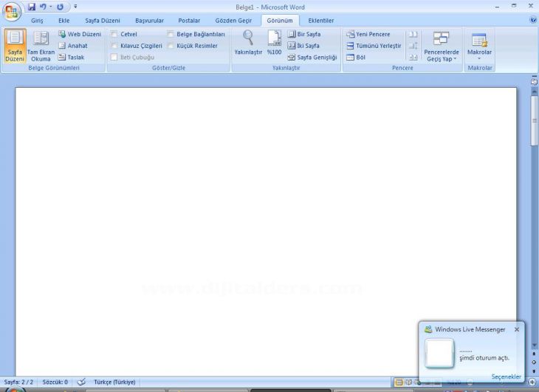
Task: Enable the Cetvel ruler checkbox
Action: click(x=114, y=34)
